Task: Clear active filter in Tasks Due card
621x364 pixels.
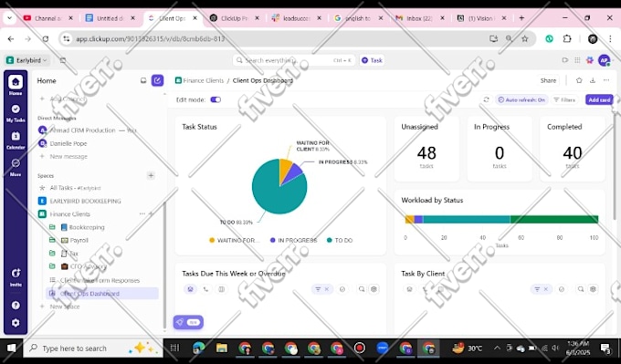Action: (327, 289)
